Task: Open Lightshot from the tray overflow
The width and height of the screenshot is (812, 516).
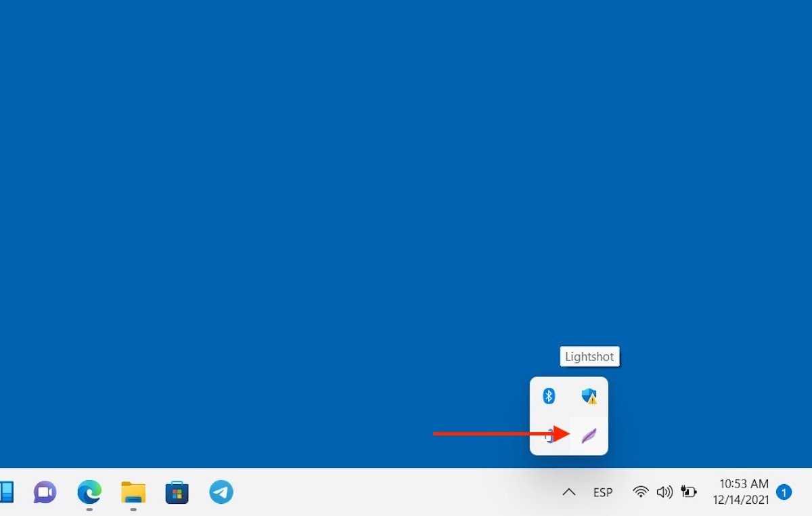Action: pos(589,435)
